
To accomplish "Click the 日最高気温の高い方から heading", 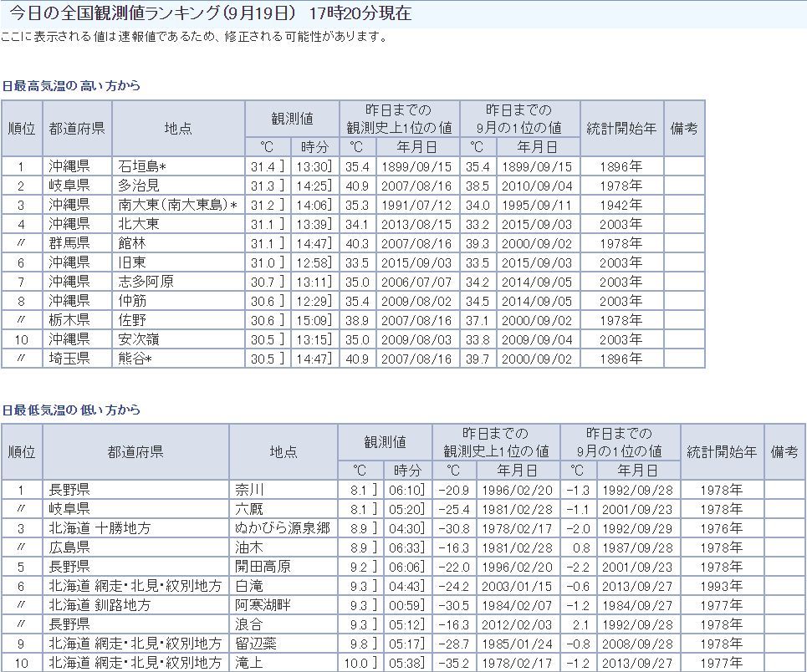I will pos(71,86).
